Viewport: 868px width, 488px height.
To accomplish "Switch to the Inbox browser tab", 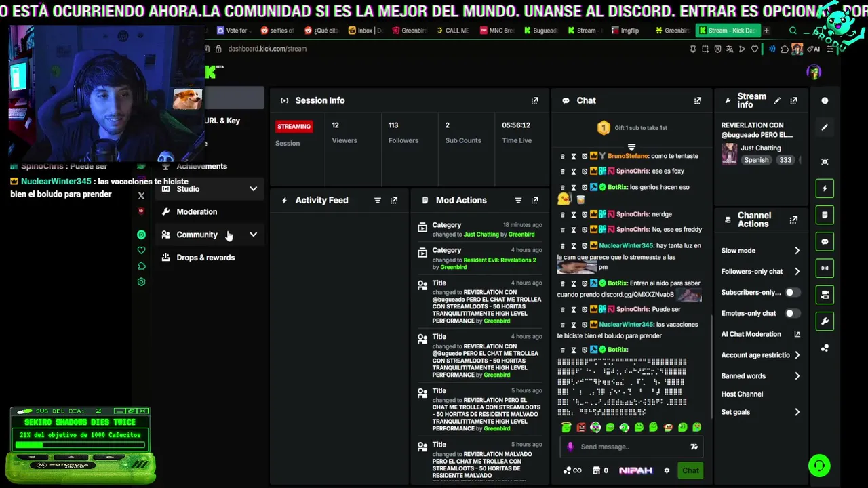I will [x=365, y=30].
